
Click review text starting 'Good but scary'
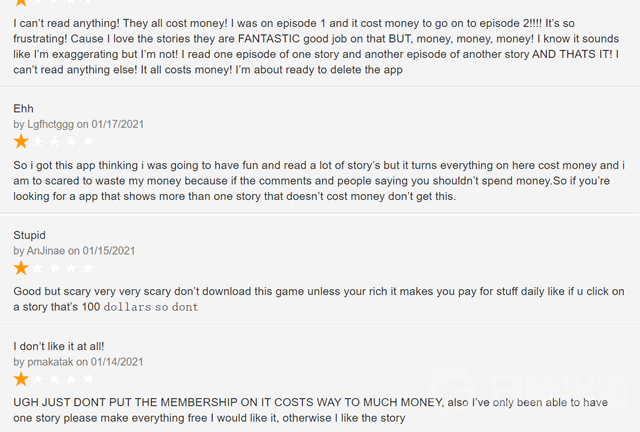319,299
